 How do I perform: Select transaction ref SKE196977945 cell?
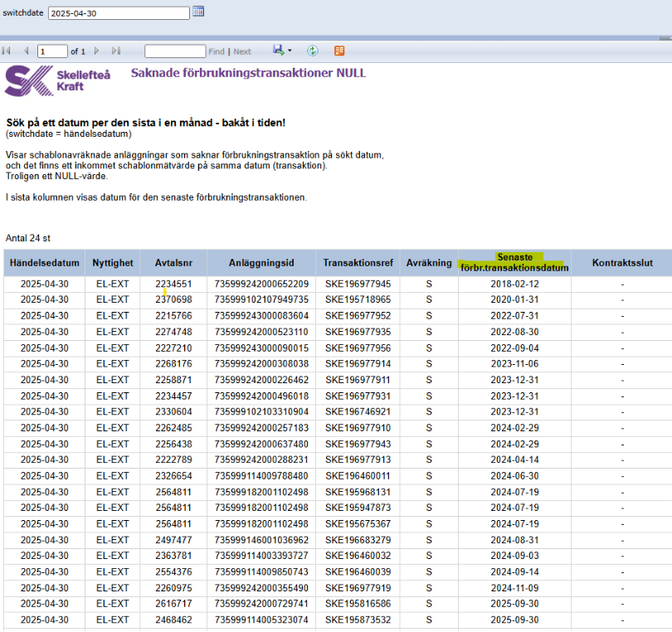tap(358, 284)
